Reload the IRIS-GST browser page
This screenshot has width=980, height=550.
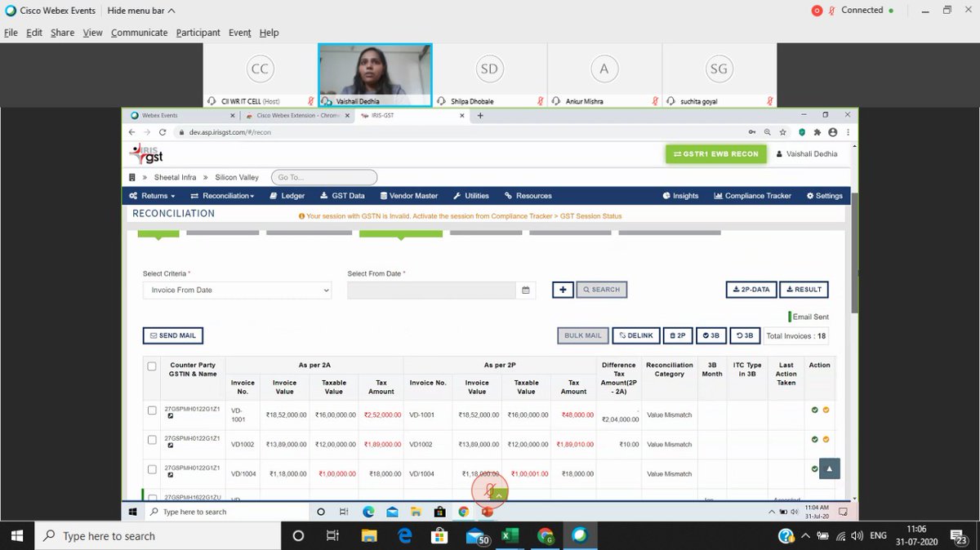pos(163,131)
